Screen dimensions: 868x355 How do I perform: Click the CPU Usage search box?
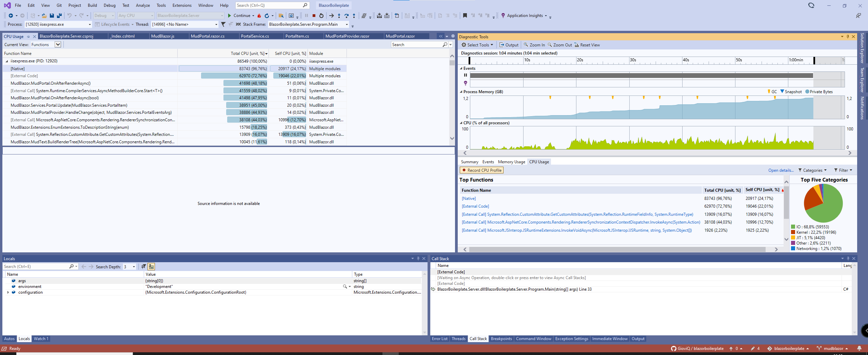tap(417, 44)
